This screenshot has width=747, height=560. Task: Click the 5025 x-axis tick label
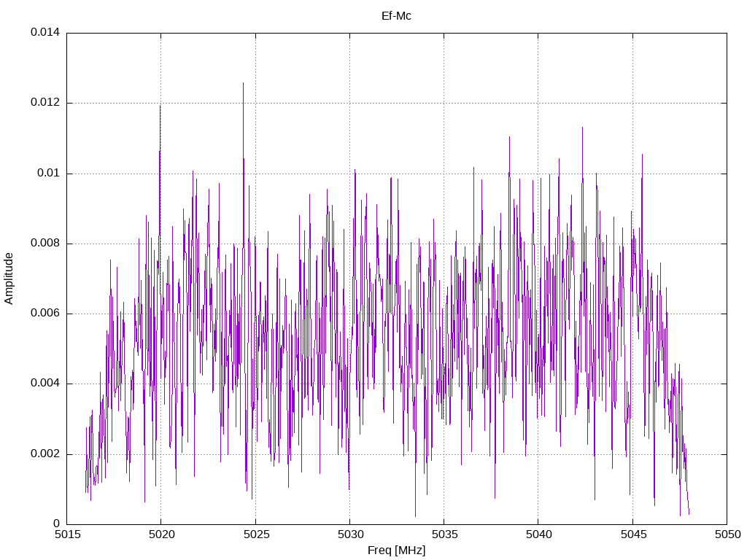click(256, 534)
